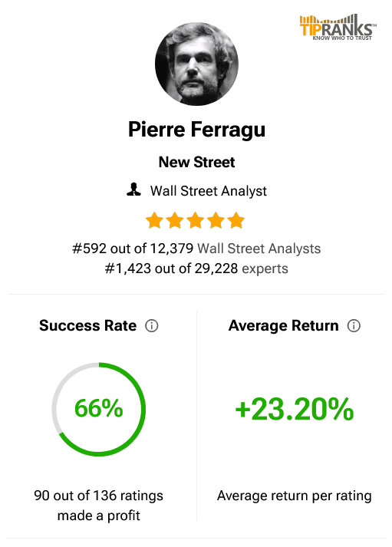Click the analyst person icon
The image size is (392, 547).
133,189
